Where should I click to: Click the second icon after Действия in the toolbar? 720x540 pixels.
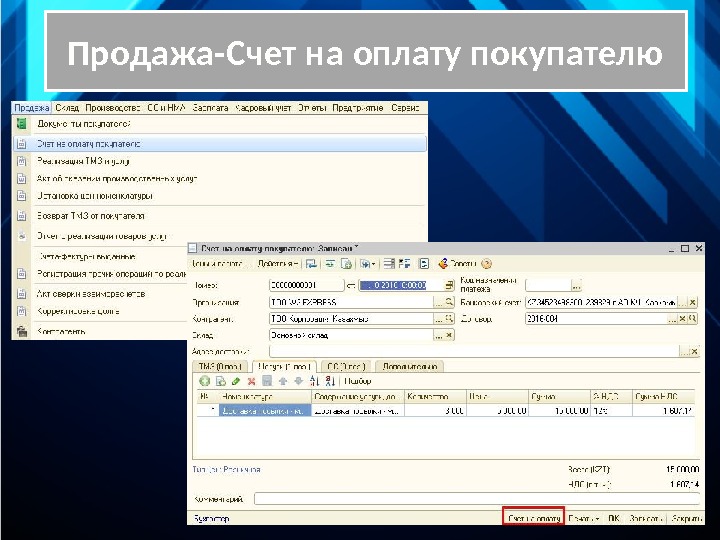(x=330, y=264)
